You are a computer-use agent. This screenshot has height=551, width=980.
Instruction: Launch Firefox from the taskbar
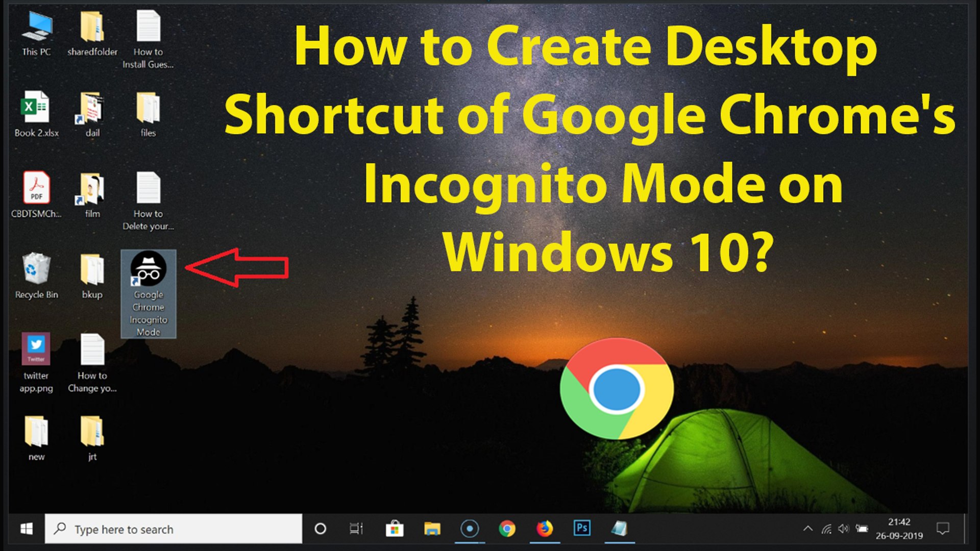pos(545,529)
